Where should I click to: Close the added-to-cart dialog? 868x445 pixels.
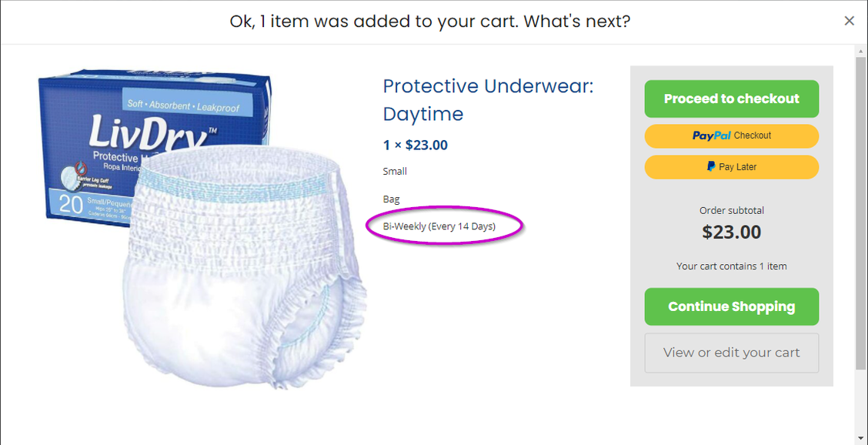coord(849,21)
